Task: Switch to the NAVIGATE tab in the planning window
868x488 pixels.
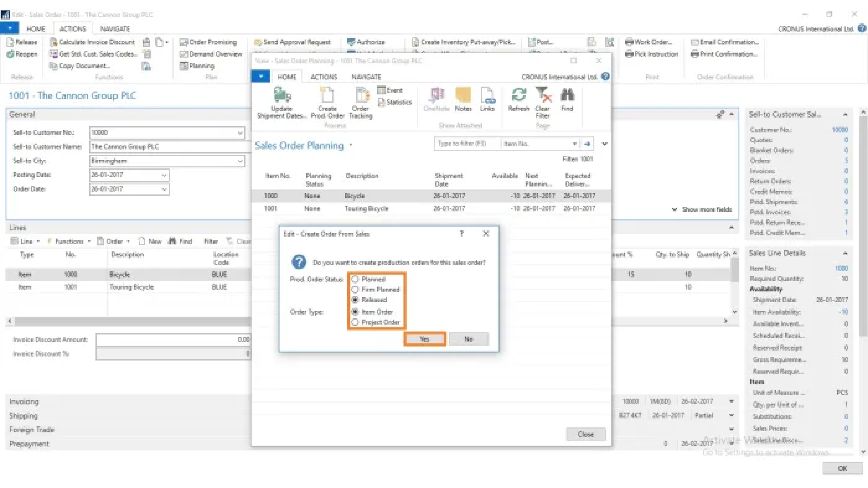Action: click(366, 77)
